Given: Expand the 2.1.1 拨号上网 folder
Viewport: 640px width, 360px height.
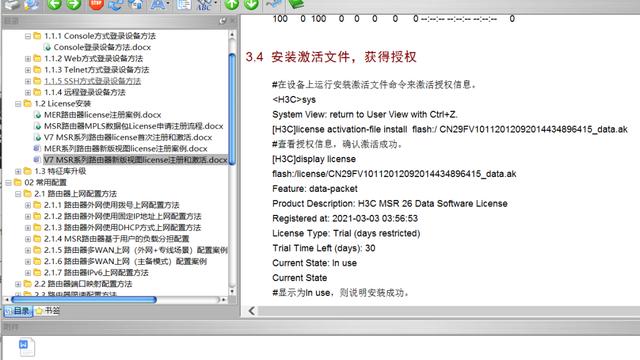Looking at the screenshot, I should (28, 205).
